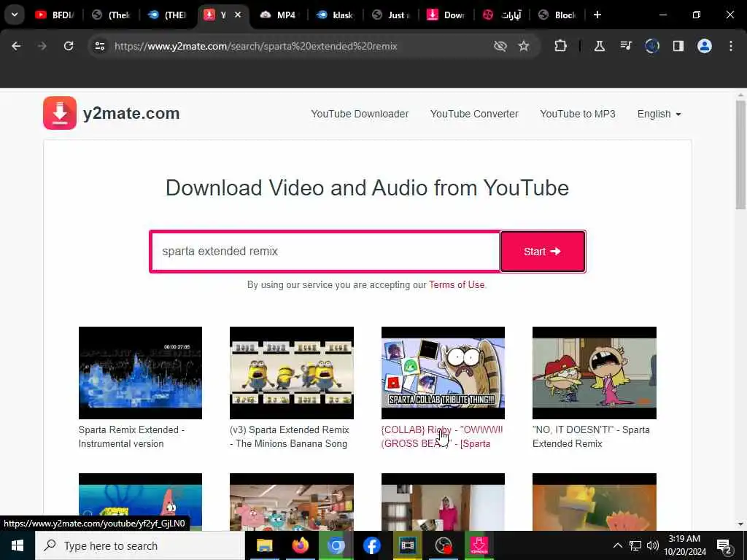Reload the y2mate page
Screen dimensions: 747x560
[x=69, y=46]
